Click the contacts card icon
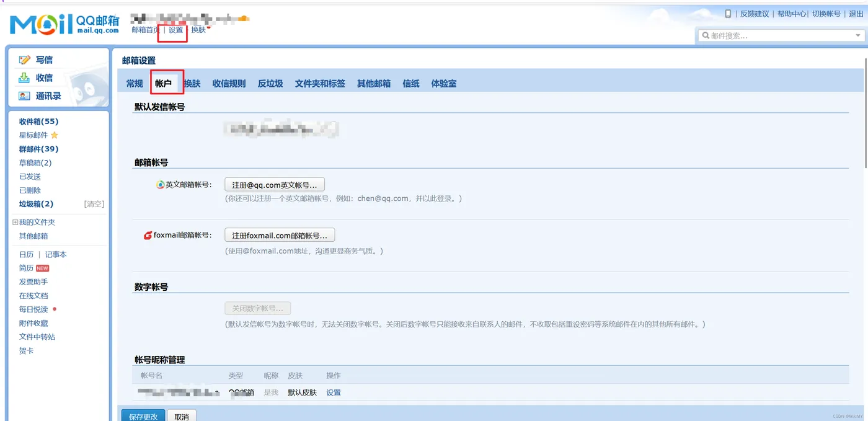 [24, 95]
